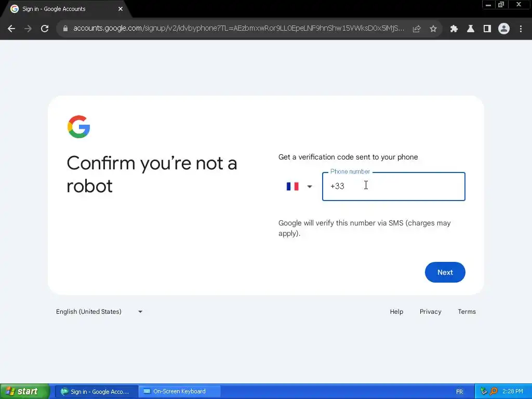Open the Chrome profile avatar
This screenshot has height=399, width=532.
(504, 29)
